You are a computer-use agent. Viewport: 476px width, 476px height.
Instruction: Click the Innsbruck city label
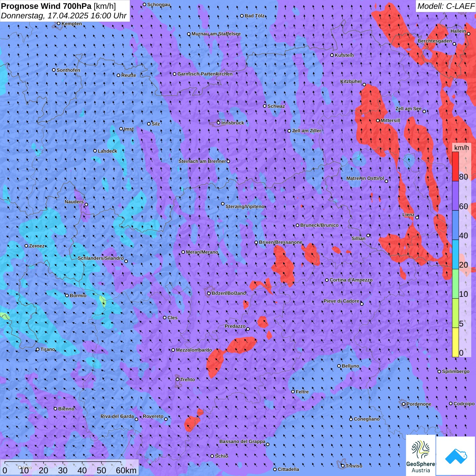point(233,123)
